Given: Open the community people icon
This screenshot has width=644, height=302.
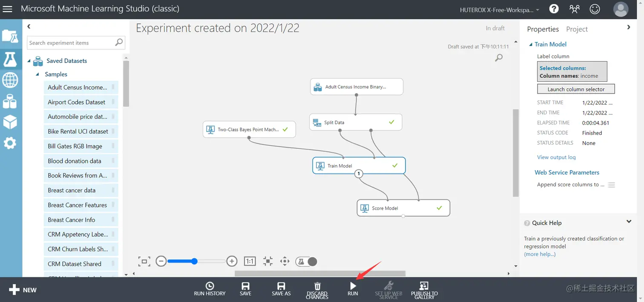Looking at the screenshot, I should click(x=574, y=9).
